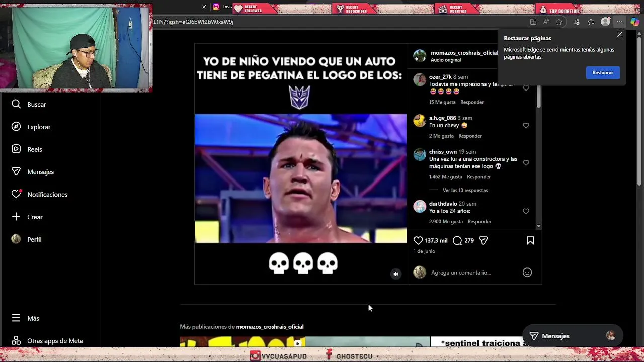Select the Instagram browser tab
The image size is (644, 362).
coord(222,7)
